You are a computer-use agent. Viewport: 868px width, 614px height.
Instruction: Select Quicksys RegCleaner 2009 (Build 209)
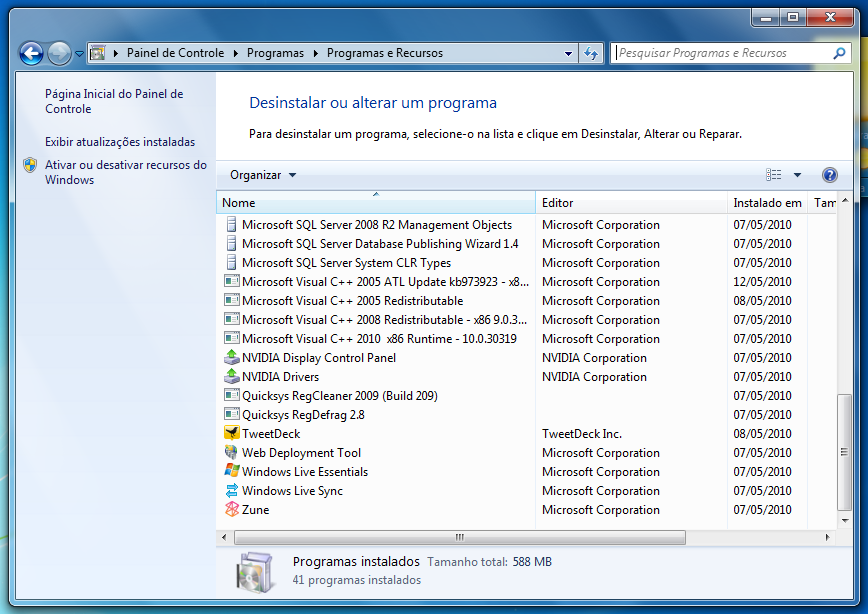click(x=340, y=396)
